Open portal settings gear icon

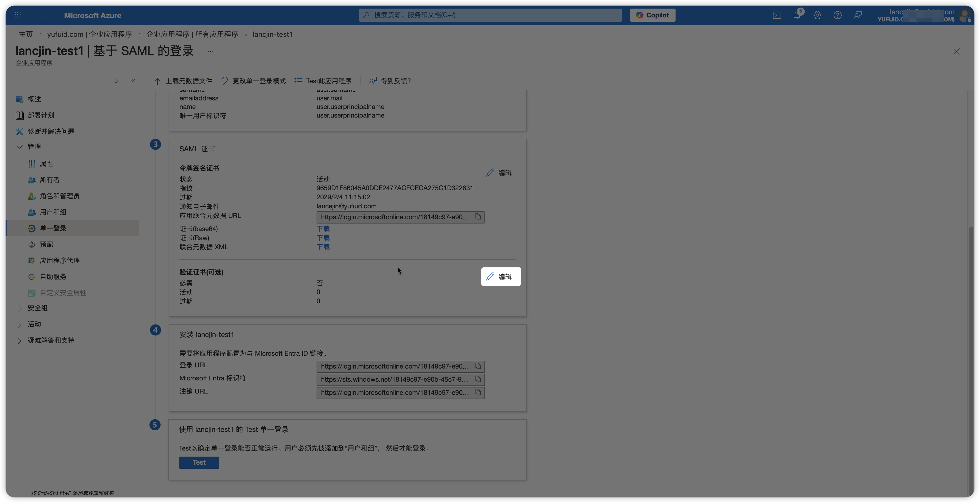[817, 15]
